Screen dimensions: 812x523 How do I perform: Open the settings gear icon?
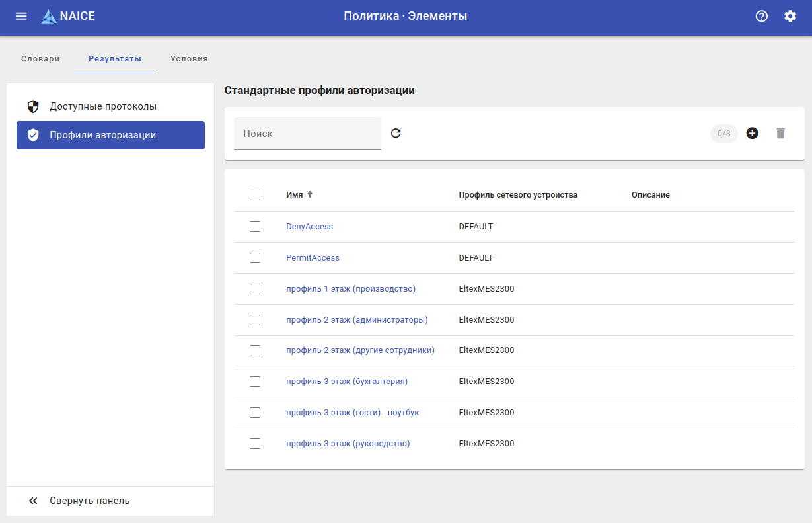(x=790, y=16)
